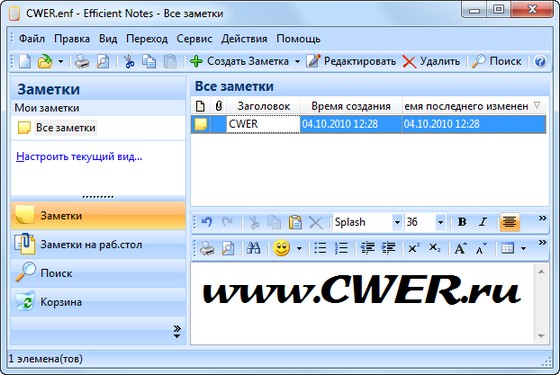
Task: Click increase indent icon
Action: 389,248
